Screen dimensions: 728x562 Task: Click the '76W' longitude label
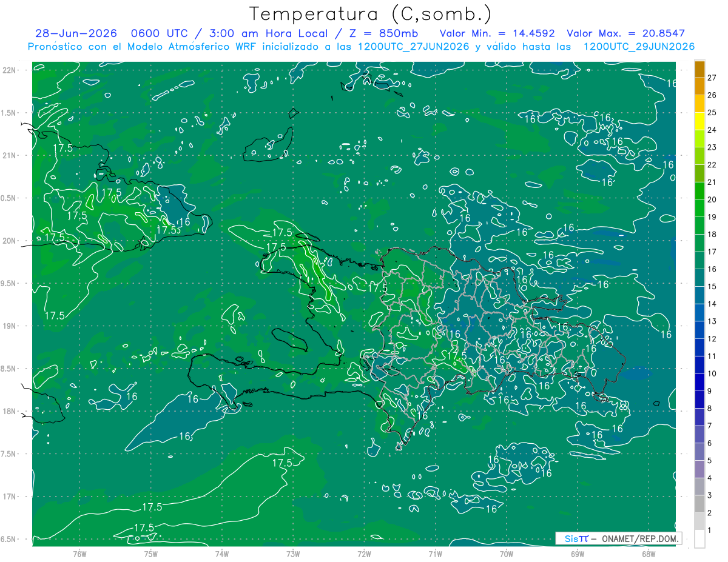click(x=79, y=554)
